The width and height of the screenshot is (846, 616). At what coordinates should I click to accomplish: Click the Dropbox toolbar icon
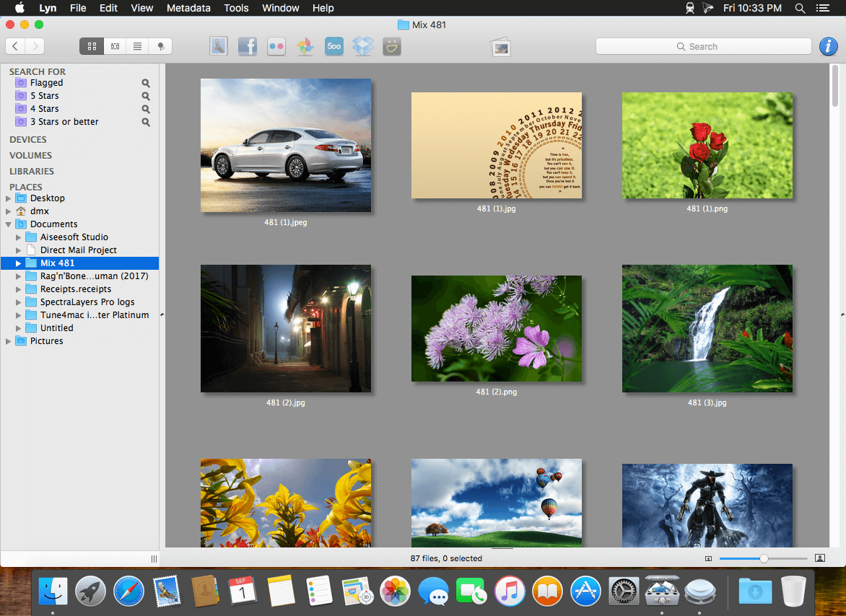[x=362, y=47]
